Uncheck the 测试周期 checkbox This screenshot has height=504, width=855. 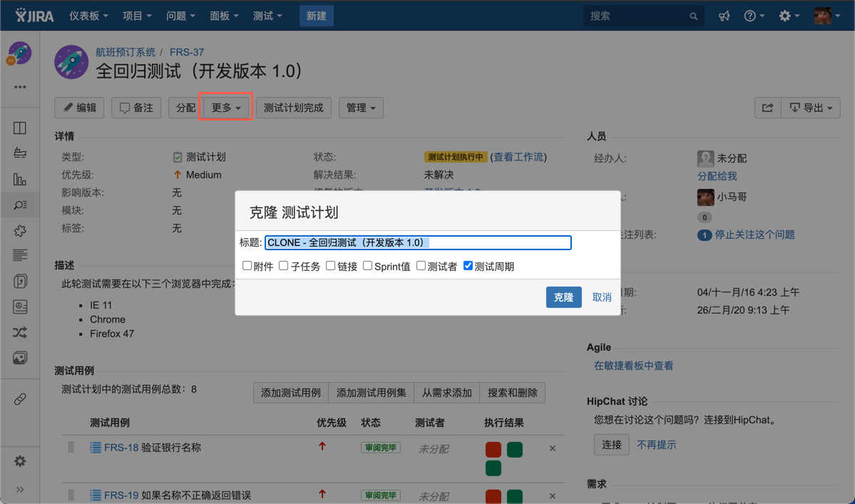pyautogui.click(x=468, y=266)
